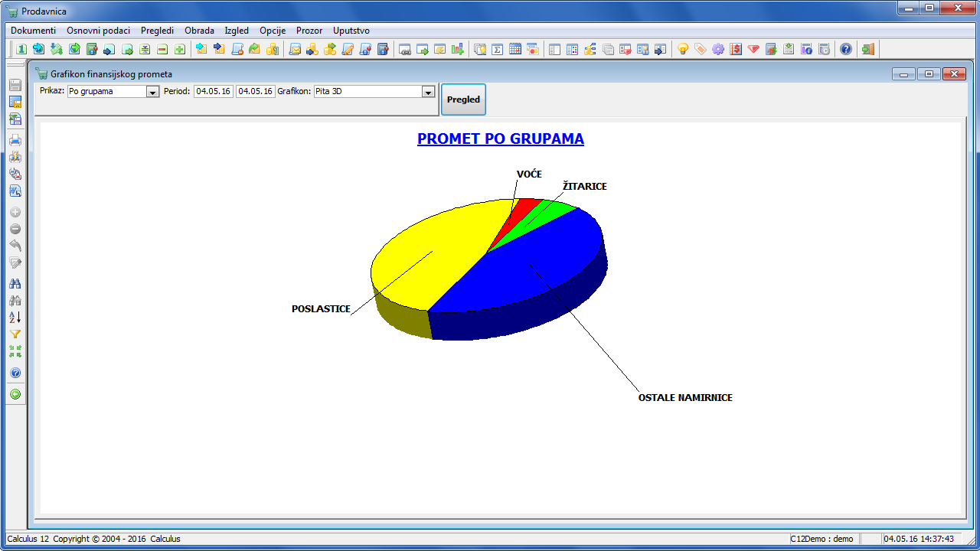The image size is (980, 551).
Task: Open the Uputstvo menu
Action: (x=351, y=31)
